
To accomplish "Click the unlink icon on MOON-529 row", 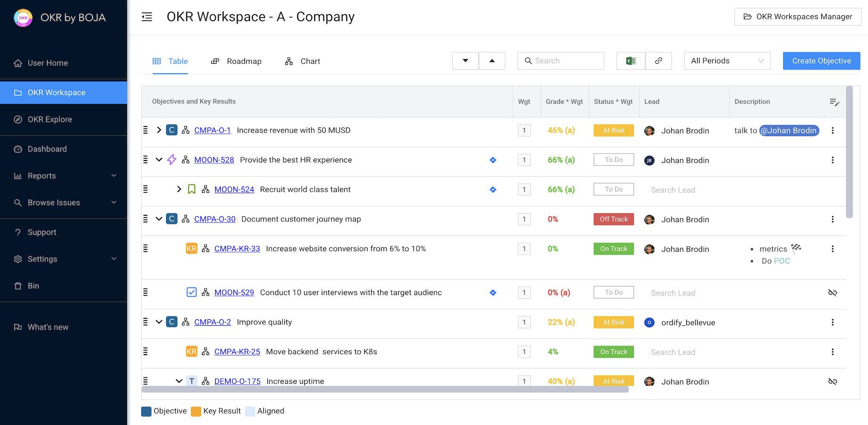I will point(833,293).
